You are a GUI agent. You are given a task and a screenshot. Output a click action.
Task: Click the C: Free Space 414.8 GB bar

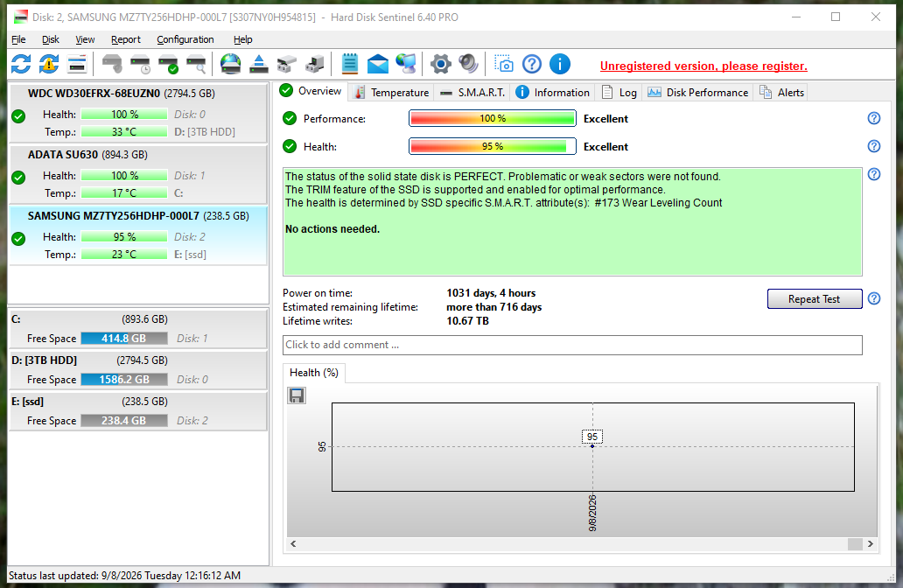point(124,338)
